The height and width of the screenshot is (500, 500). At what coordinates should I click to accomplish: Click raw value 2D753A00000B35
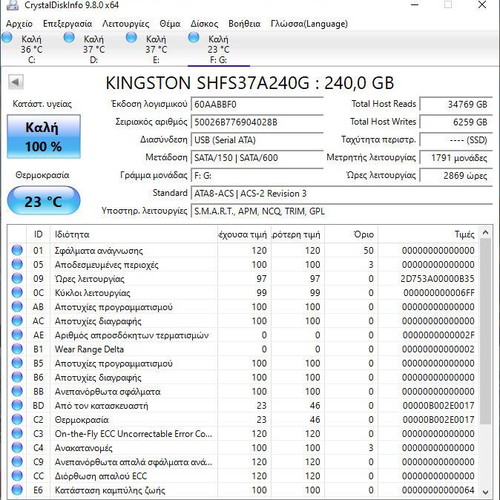437,279
